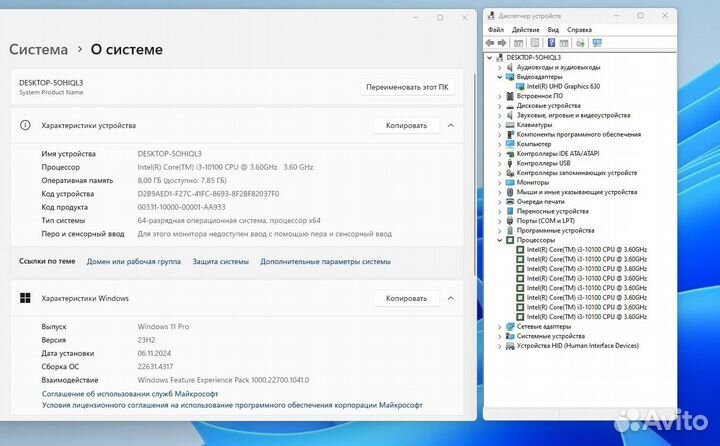Scan for hardware changes monitor icon

[597, 43]
